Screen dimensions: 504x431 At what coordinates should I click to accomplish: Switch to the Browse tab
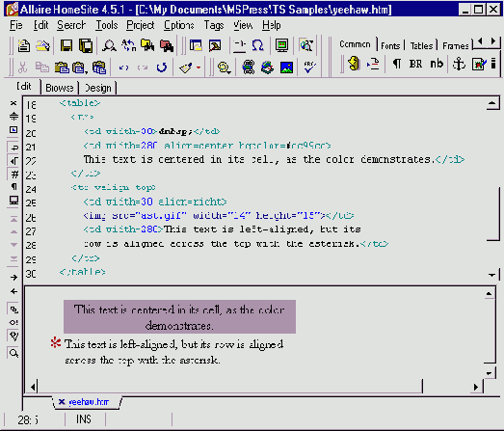60,88
